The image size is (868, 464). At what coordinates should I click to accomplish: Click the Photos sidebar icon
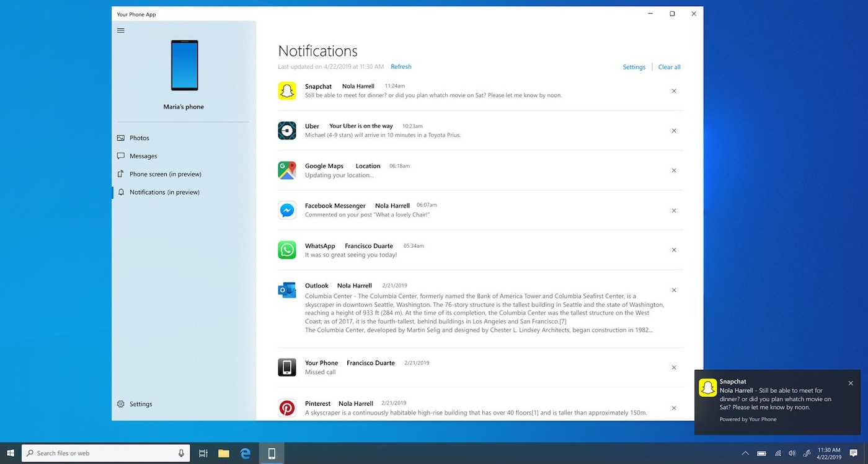[121, 138]
